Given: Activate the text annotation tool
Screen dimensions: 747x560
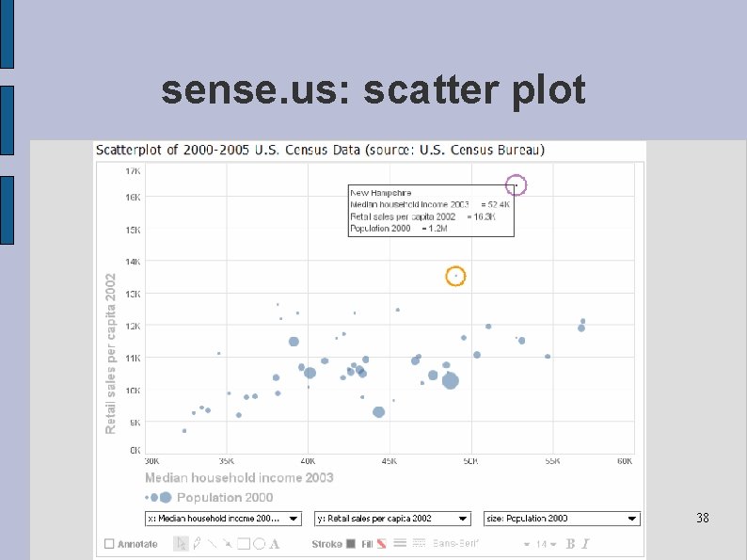Looking at the screenshot, I should coord(274,543).
